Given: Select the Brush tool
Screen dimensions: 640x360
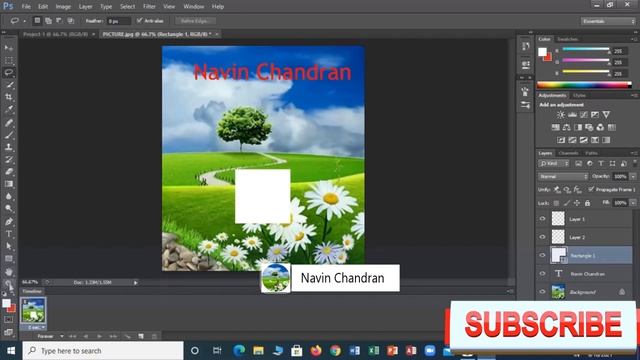Looking at the screenshot, I should click(9, 135).
